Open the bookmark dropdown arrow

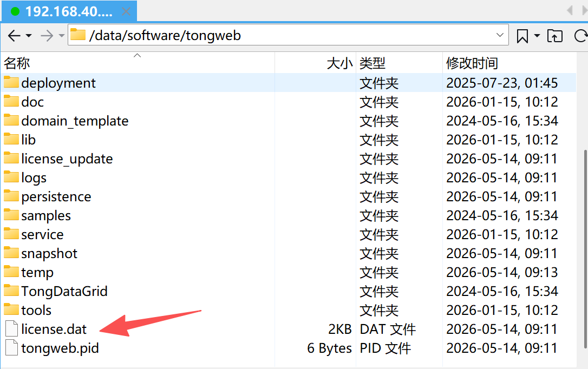(537, 36)
